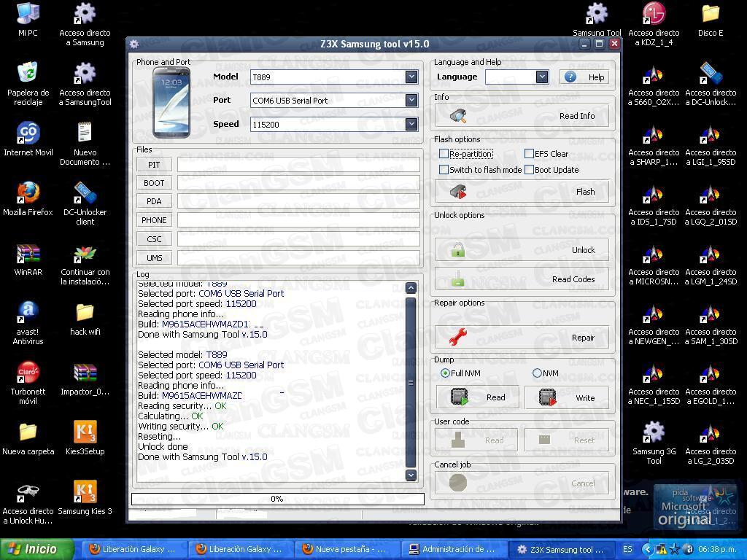
Task: Click the UMS file button
Action: point(154,257)
